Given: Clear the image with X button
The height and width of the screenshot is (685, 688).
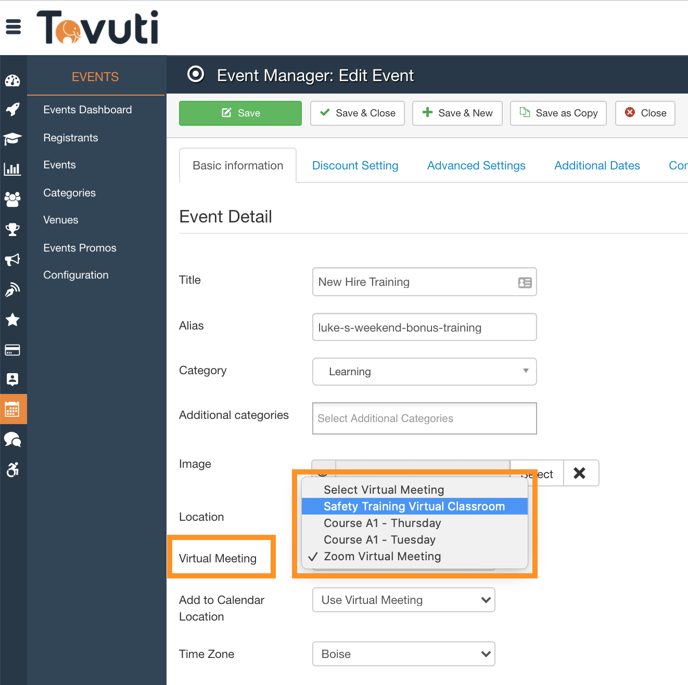Looking at the screenshot, I should (x=580, y=473).
